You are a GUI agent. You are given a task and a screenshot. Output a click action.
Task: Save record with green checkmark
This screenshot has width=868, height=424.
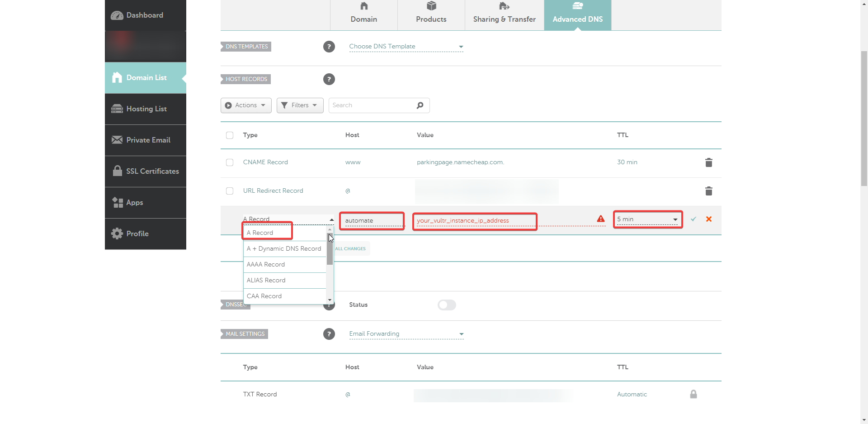(x=693, y=219)
